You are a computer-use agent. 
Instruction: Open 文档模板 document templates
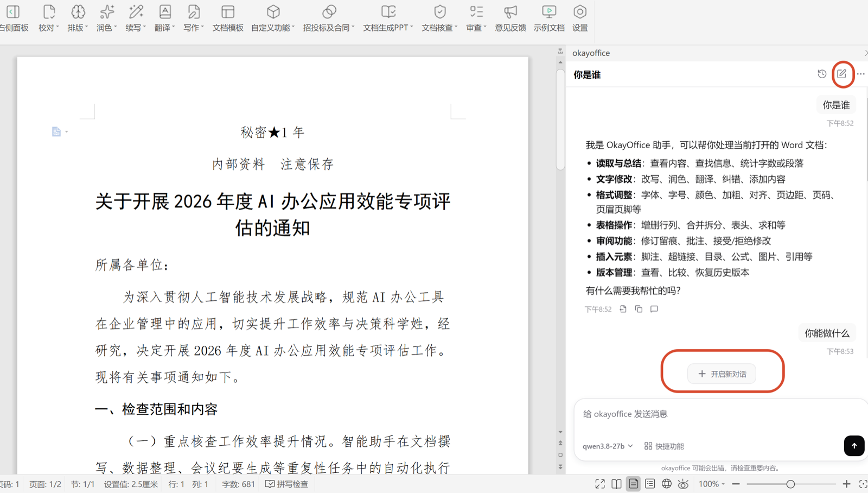(x=228, y=18)
